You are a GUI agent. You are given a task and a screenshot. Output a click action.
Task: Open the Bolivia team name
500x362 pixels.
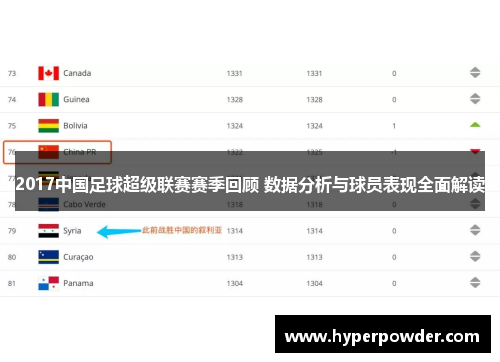(x=75, y=126)
